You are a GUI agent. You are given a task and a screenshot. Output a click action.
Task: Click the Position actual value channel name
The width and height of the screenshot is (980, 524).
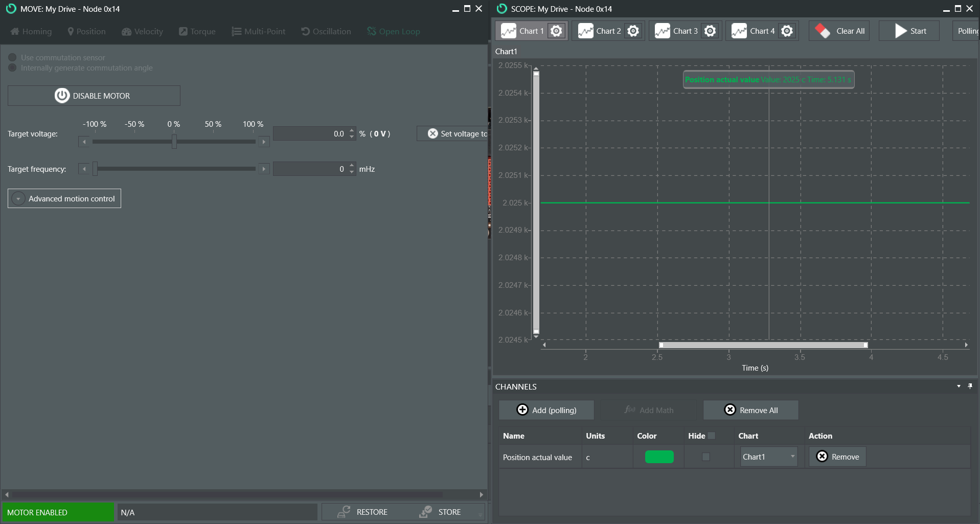[x=537, y=457]
